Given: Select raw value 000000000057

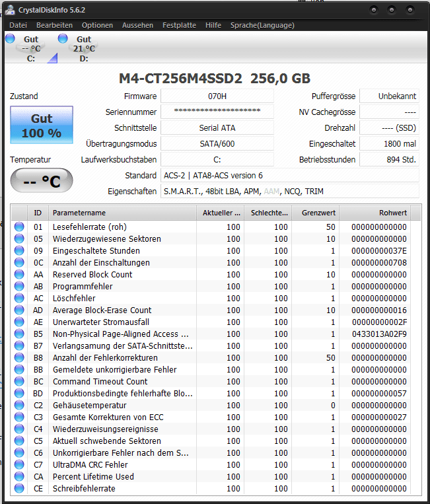Looking at the screenshot, I should tap(379, 394).
